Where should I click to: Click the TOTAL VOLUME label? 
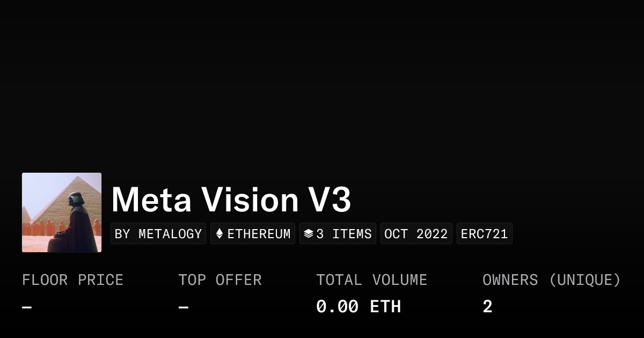tap(371, 280)
